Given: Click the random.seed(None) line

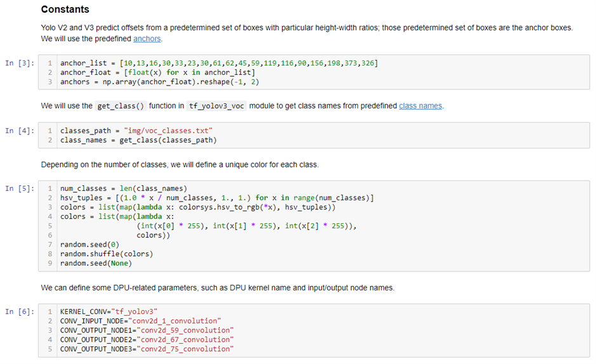Looking at the screenshot, I should [x=96, y=263].
